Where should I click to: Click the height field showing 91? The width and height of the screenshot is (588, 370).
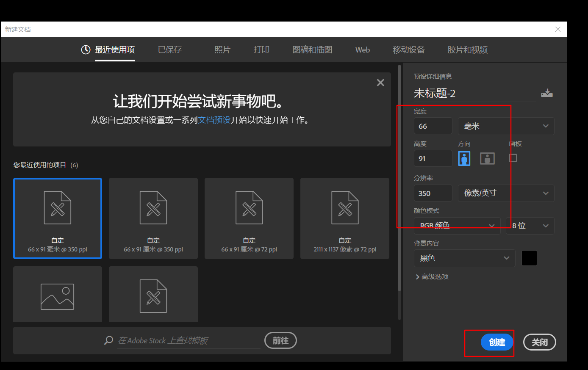tap(433, 159)
